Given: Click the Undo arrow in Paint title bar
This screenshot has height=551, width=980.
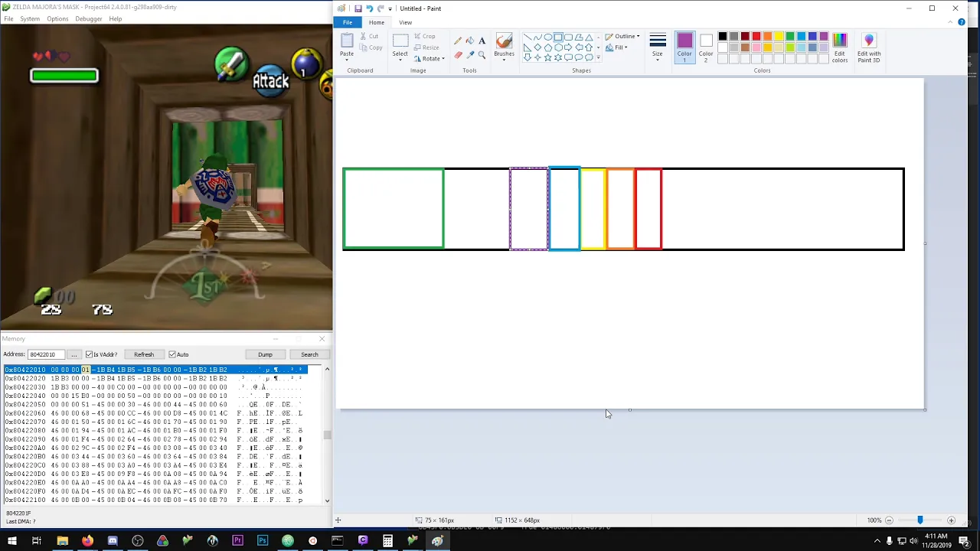Looking at the screenshot, I should coord(369,8).
